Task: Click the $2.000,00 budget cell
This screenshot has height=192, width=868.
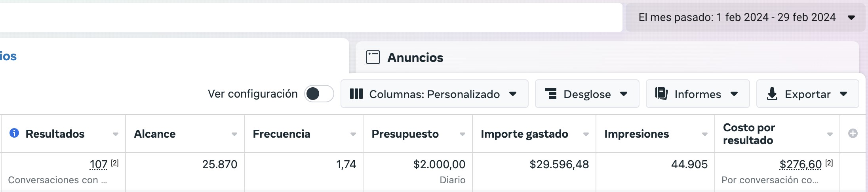Action: click(x=439, y=164)
